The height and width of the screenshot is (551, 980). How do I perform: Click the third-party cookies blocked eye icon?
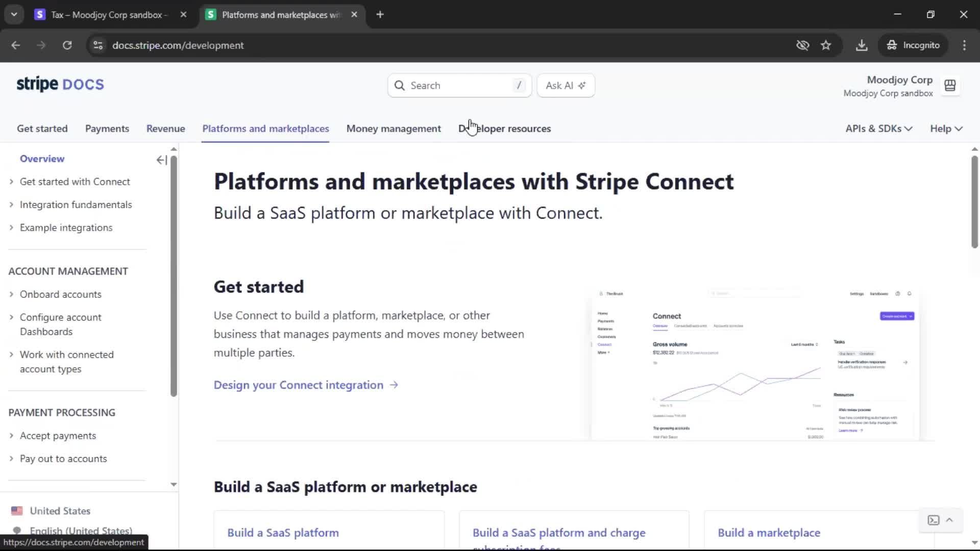802,45
